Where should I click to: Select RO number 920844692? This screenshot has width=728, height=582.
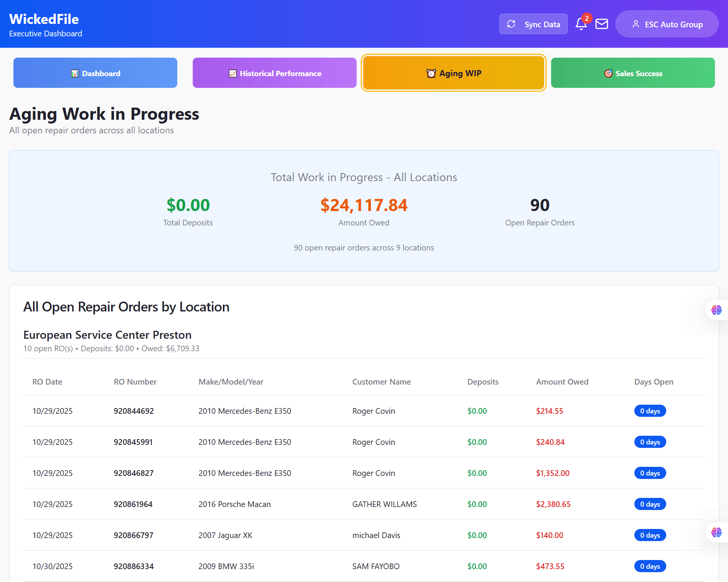click(x=133, y=411)
